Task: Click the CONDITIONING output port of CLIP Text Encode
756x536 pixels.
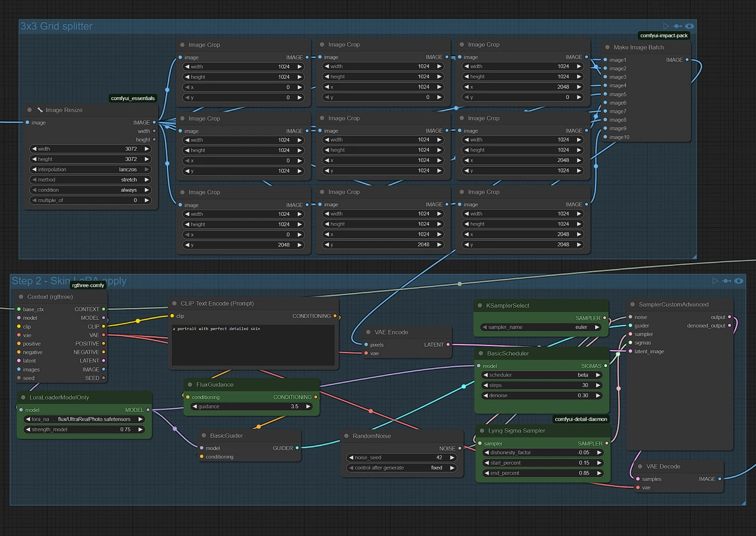Action: click(x=335, y=316)
